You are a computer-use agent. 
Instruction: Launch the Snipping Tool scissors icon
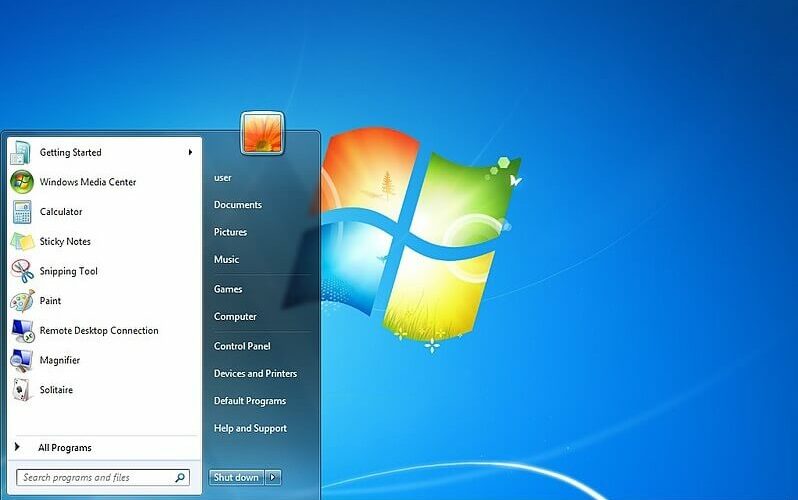coord(22,271)
